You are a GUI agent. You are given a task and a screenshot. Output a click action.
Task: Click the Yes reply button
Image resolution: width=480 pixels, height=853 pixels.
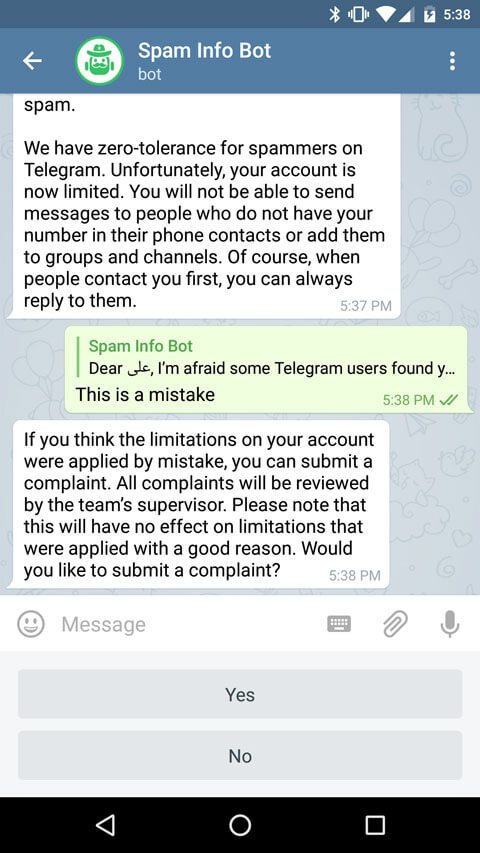240,694
